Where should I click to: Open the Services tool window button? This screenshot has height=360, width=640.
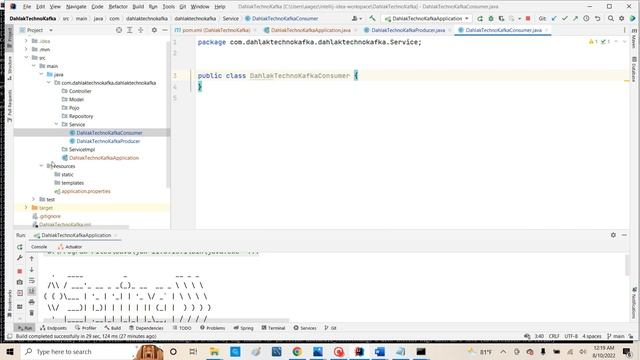[305, 328]
